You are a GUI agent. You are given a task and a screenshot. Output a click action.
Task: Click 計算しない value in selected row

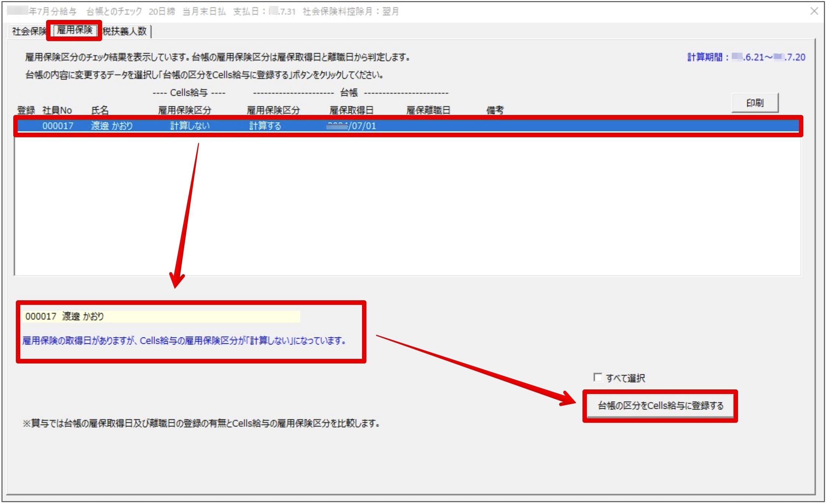point(190,126)
